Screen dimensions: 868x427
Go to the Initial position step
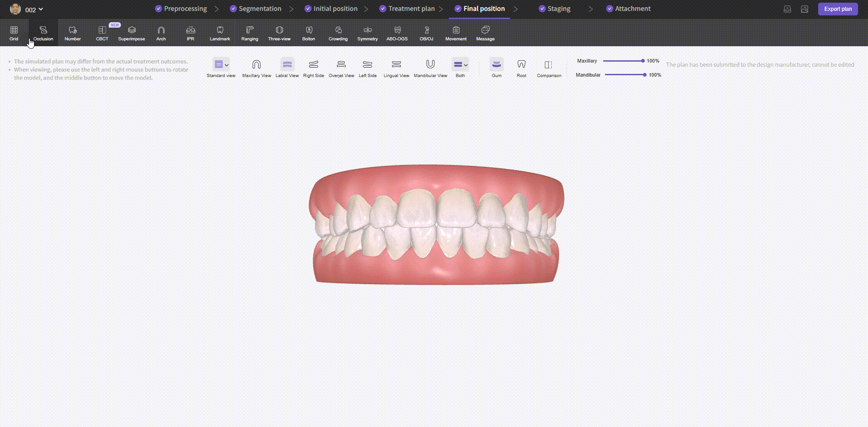pyautogui.click(x=331, y=9)
